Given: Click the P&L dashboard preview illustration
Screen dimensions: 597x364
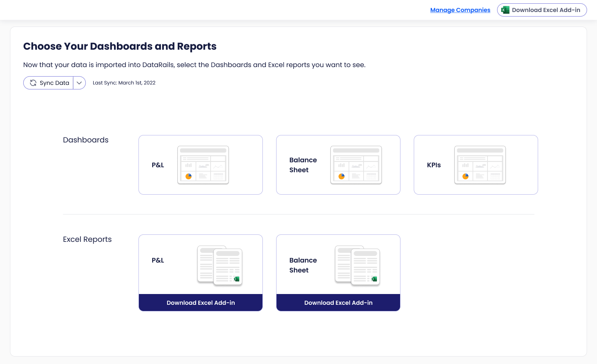Looking at the screenshot, I should point(203,165).
